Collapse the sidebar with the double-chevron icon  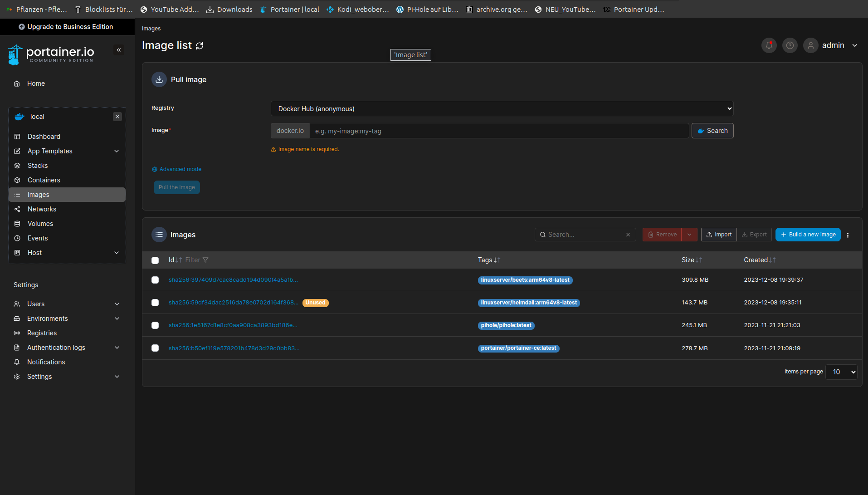point(119,50)
